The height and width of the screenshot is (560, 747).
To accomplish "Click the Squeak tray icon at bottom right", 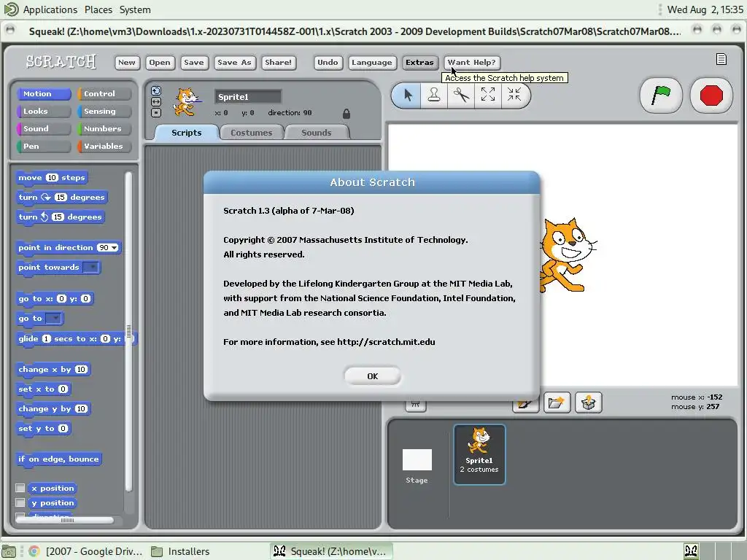I will point(692,551).
